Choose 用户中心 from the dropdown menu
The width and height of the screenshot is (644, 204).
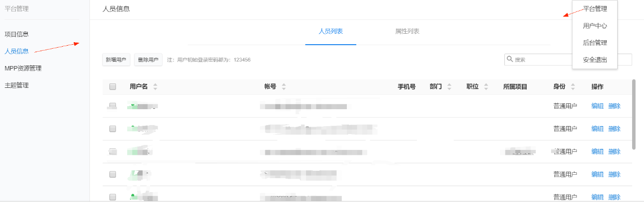click(595, 26)
